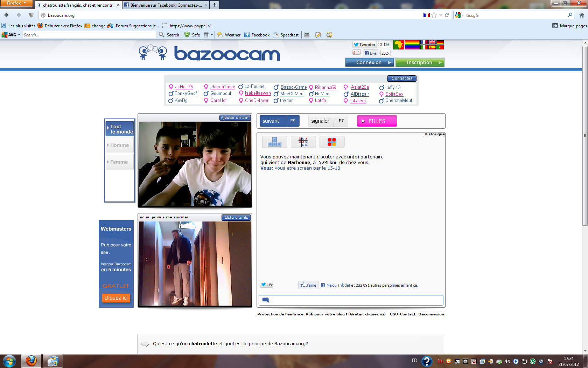Open user SofiaSex profile
This screenshot has height=368, width=588.
pos(394,94)
